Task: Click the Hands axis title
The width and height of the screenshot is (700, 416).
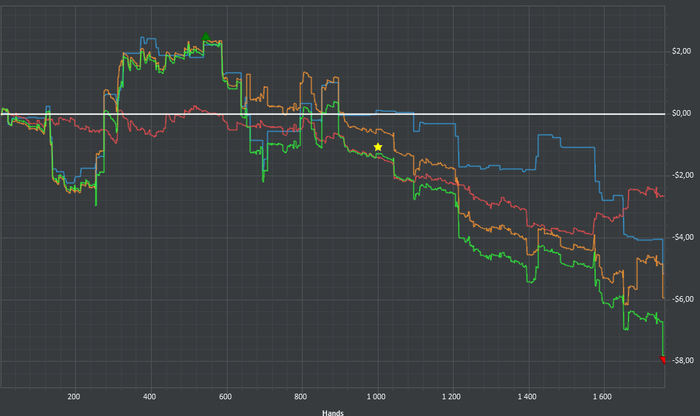Action: 333,412
